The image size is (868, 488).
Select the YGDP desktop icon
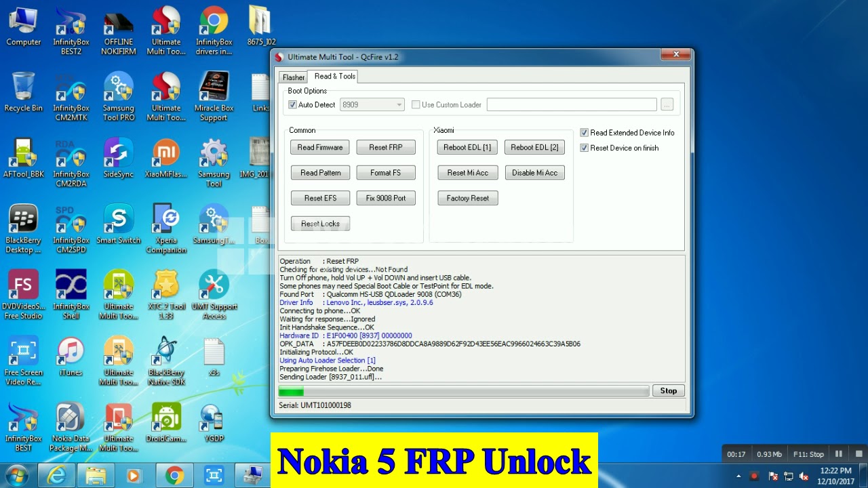(214, 422)
